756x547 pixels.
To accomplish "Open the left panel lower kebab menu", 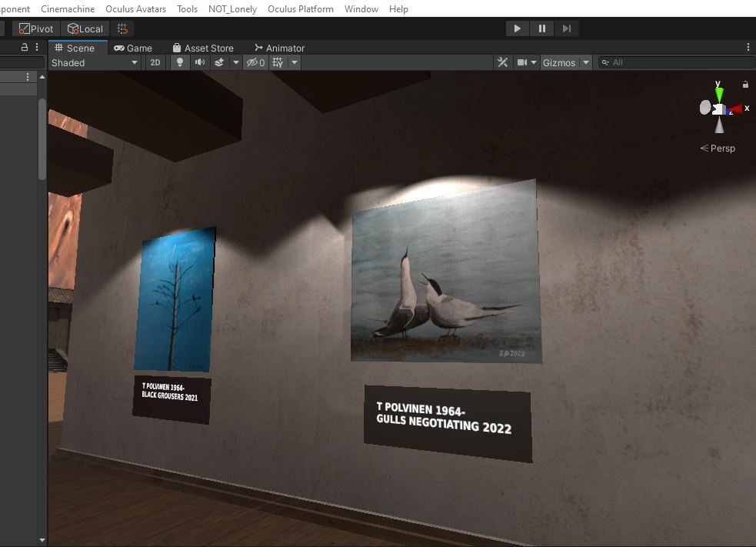I will 28,77.
